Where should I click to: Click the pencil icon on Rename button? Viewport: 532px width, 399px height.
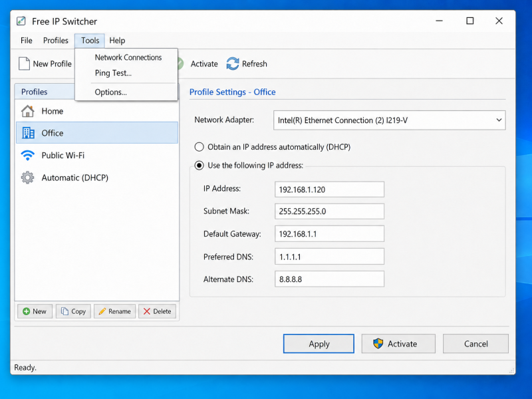point(102,311)
